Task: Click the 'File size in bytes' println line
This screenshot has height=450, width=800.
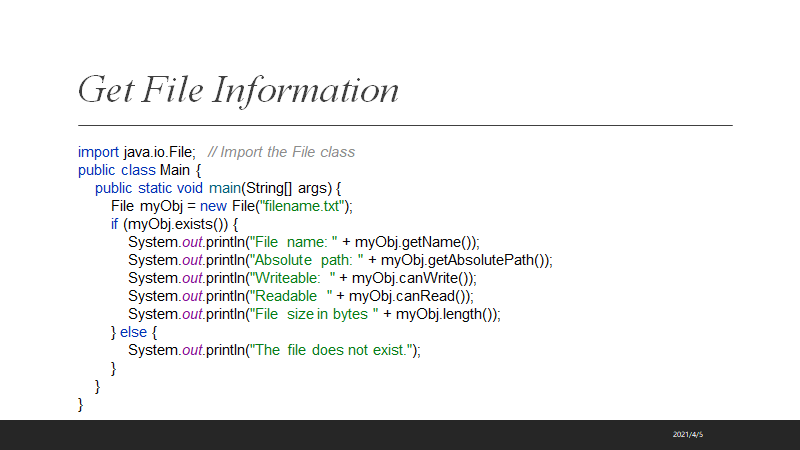Action: point(314,314)
